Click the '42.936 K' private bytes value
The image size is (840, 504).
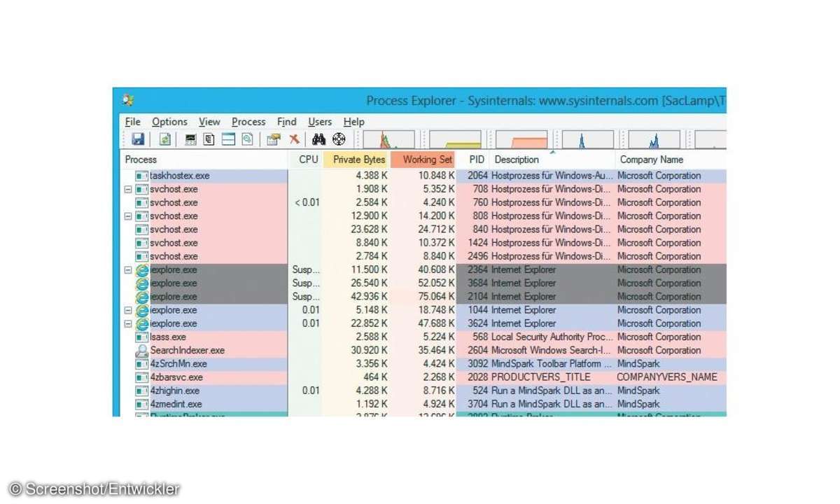(x=368, y=297)
